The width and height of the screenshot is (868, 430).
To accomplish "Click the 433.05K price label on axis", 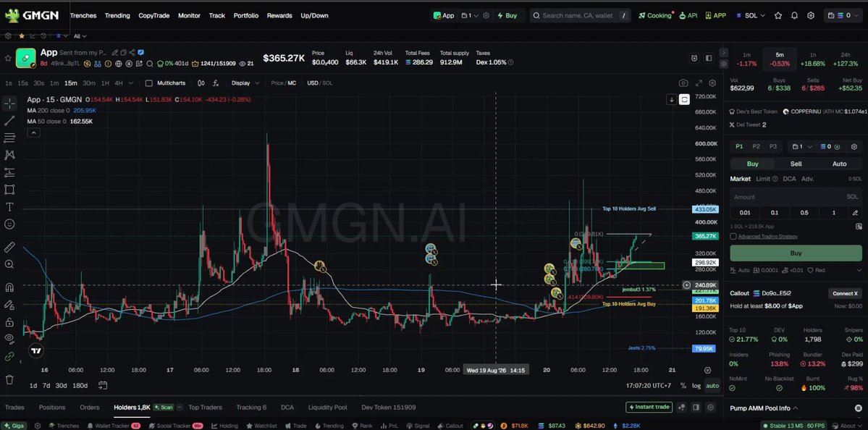I will [x=705, y=209].
